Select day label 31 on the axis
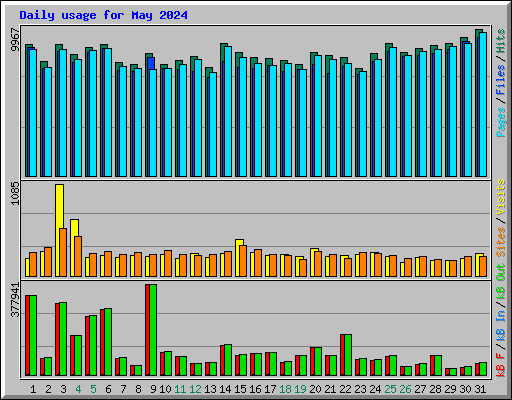The height and width of the screenshot is (400, 512). (x=480, y=389)
